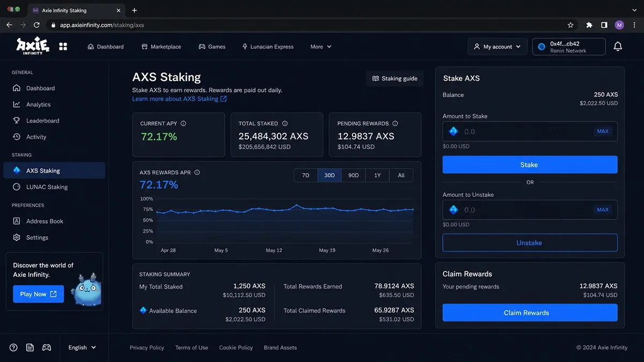The width and height of the screenshot is (644, 362).
Task: Open the Staking guide button
Action: pyautogui.click(x=395, y=78)
